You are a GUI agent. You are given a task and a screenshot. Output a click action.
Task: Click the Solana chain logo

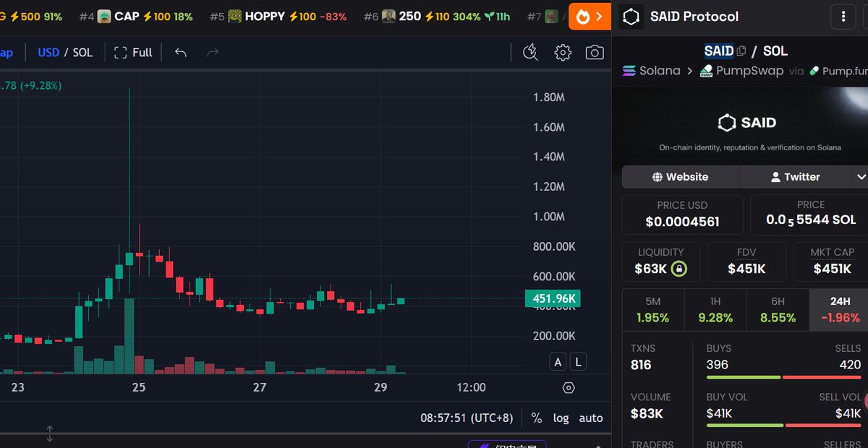[628, 71]
